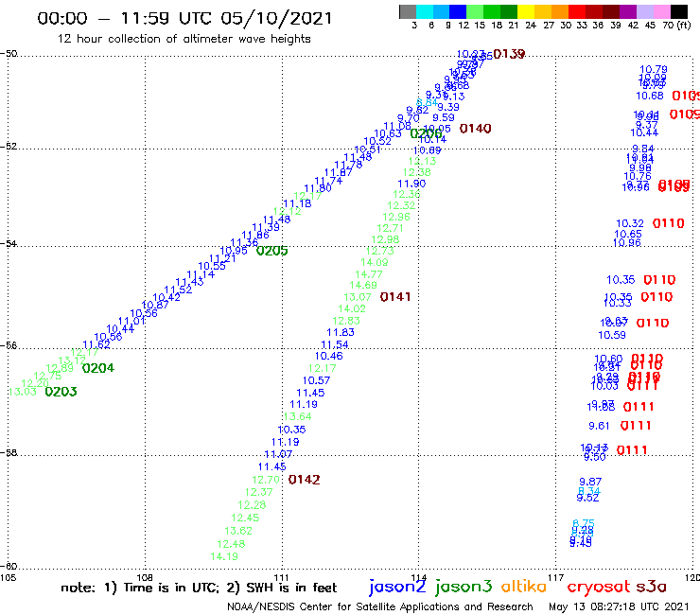Click the note about UTC time and SWH feet

(x=199, y=588)
